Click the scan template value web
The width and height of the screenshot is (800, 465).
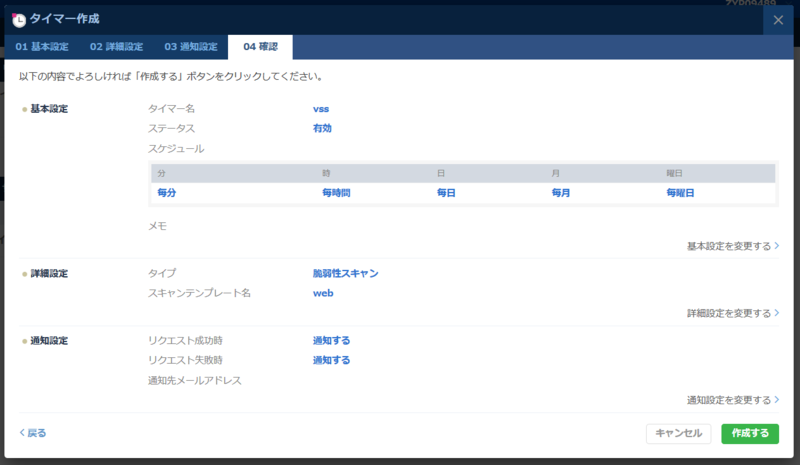pos(323,293)
